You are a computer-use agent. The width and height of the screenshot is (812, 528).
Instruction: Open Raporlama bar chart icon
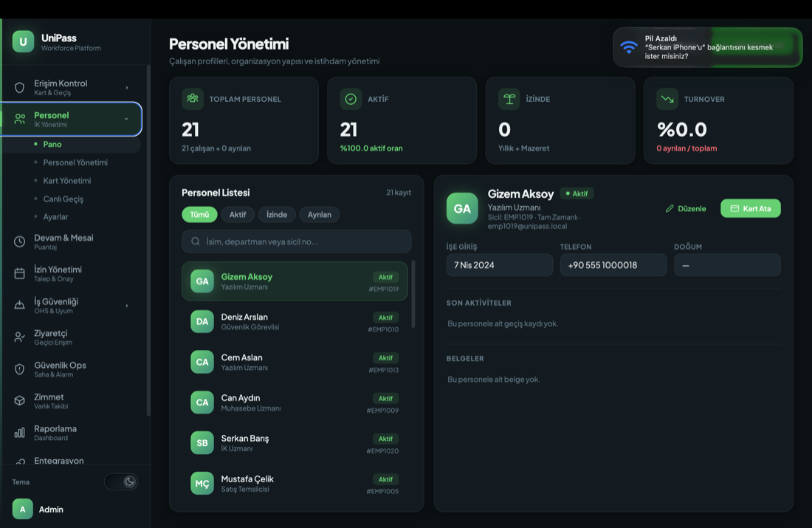pyautogui.click(x=20, y=433)
